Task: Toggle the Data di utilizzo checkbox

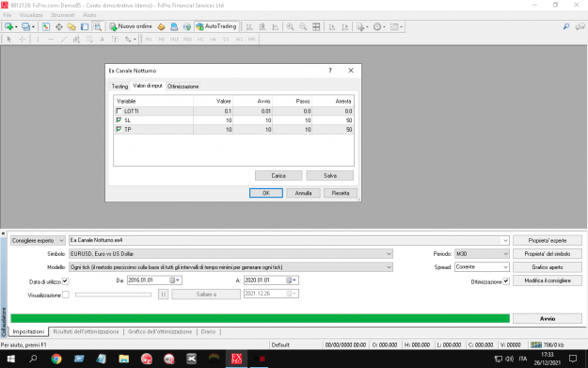Action: (x=65, y=281)
